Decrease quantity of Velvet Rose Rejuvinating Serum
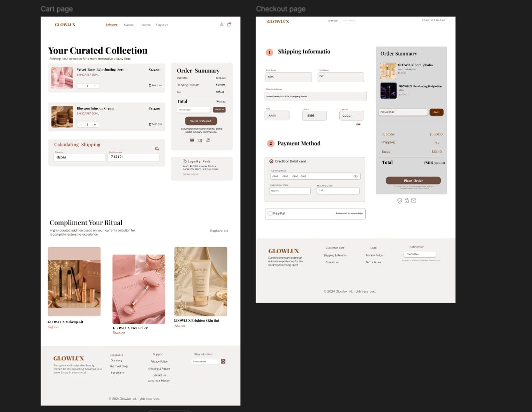The height and width of the screenshot is (412, 532). (81, 86)
